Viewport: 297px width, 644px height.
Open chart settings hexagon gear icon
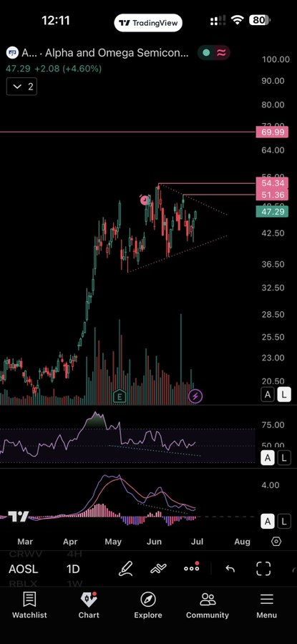pyautogui.click(x=276, y=542)
